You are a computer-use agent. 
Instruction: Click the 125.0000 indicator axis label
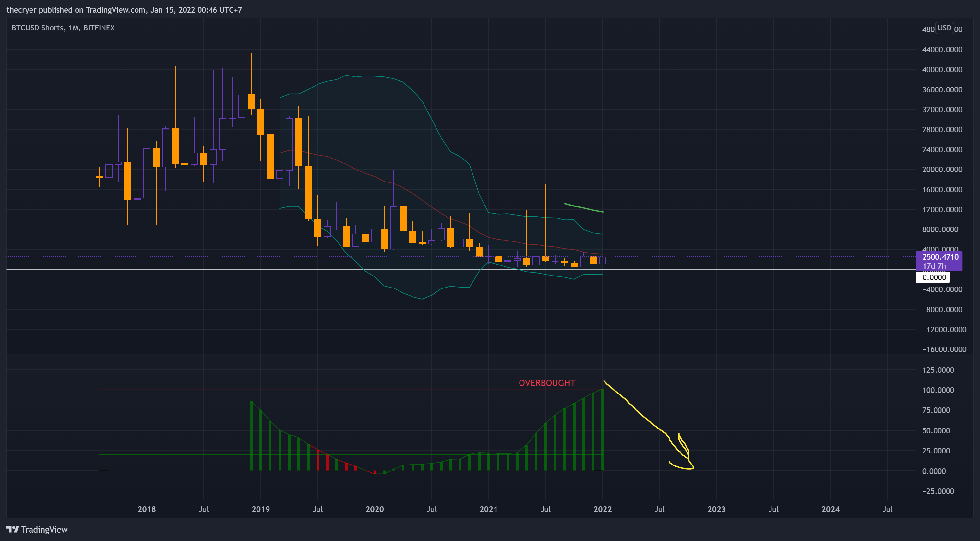tap(938, 370)
